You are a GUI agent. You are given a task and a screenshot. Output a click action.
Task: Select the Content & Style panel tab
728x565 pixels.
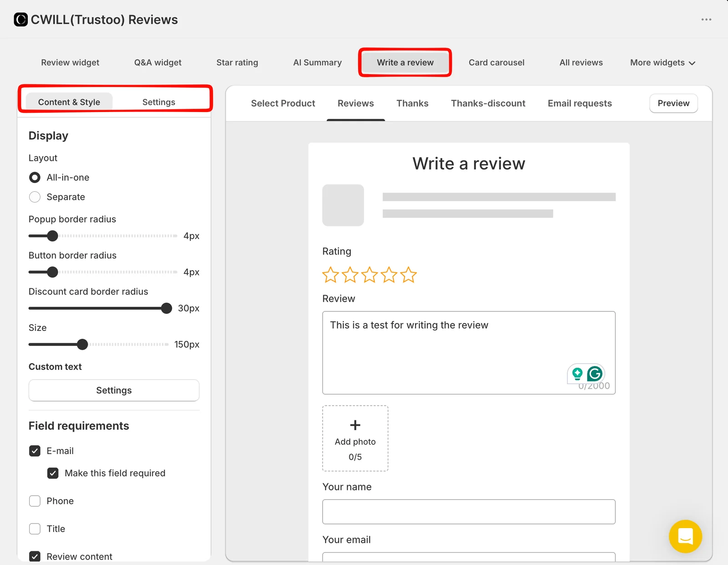coord(69,102)
